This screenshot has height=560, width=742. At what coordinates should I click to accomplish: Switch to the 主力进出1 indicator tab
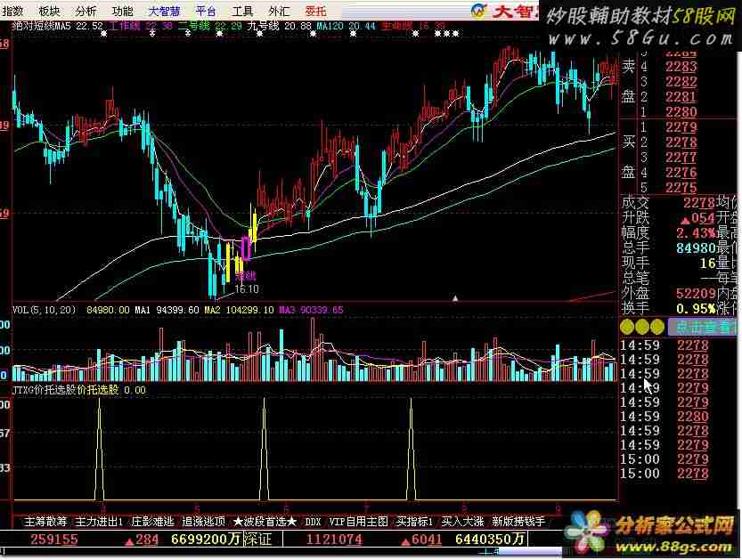99,522
